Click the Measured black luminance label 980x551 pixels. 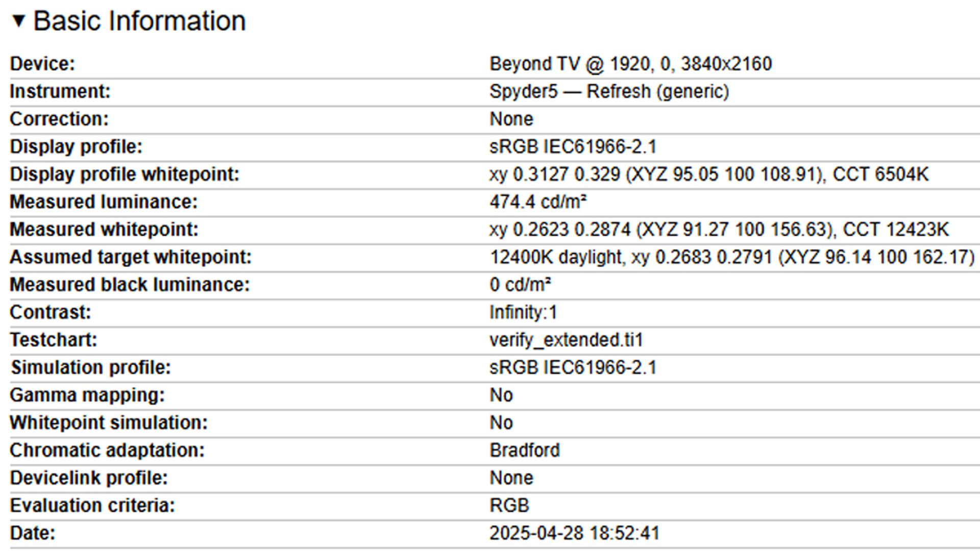pos(130,284)
